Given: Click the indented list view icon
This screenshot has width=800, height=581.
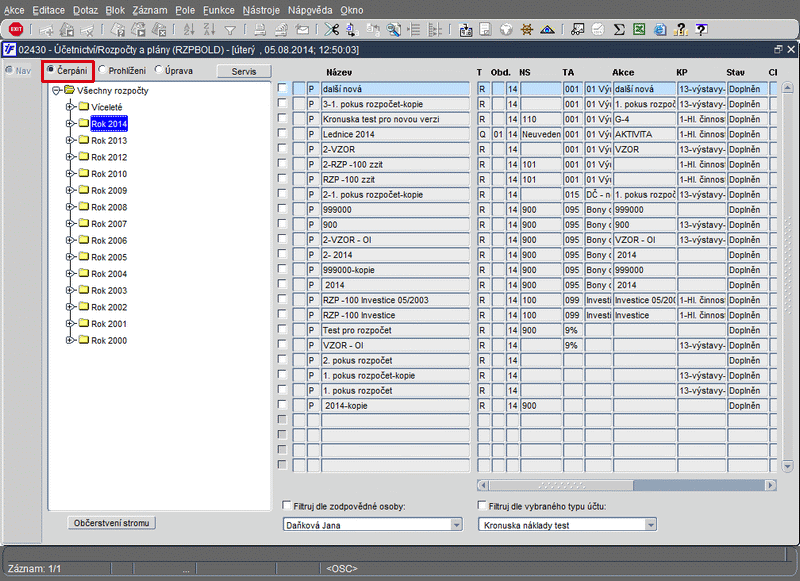Looking at the screenshot, I should (x=414, y=30).
